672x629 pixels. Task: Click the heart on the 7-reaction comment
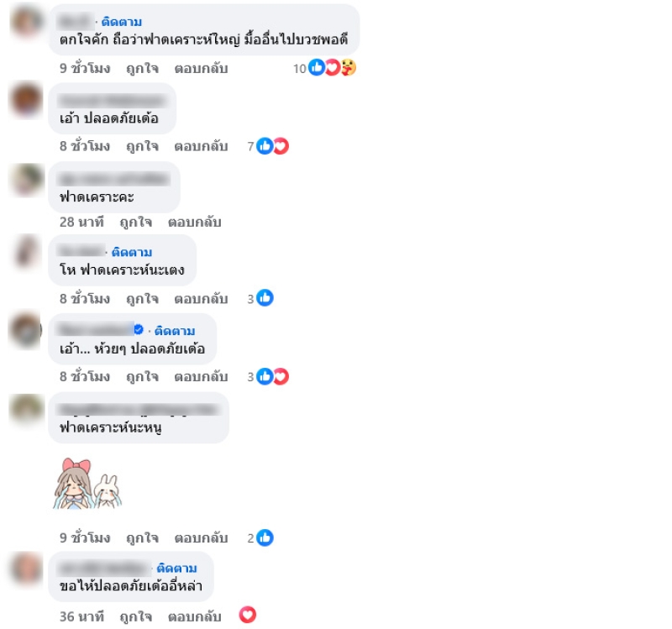(281, 146)
